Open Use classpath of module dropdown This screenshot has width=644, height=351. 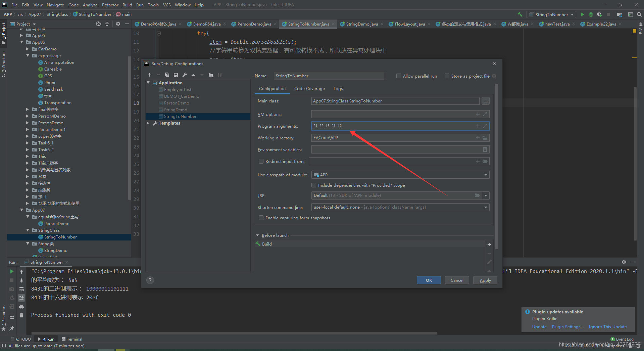pos(400,175)
